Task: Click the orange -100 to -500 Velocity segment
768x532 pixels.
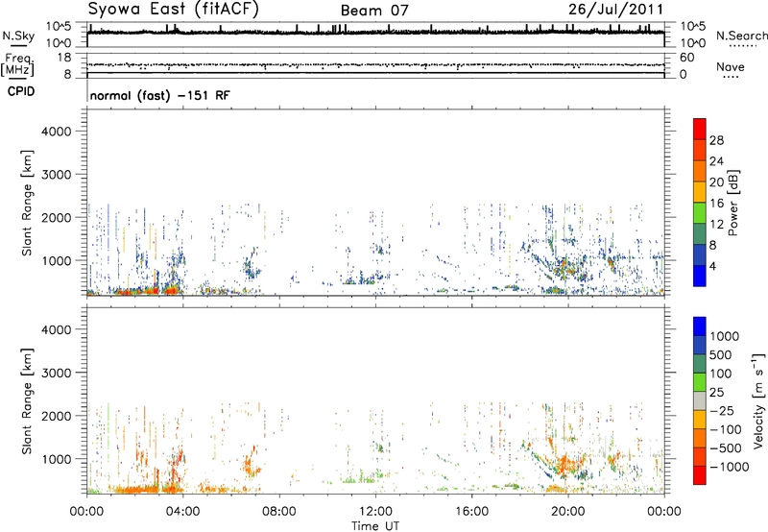Action: click(x=700, y=438)
